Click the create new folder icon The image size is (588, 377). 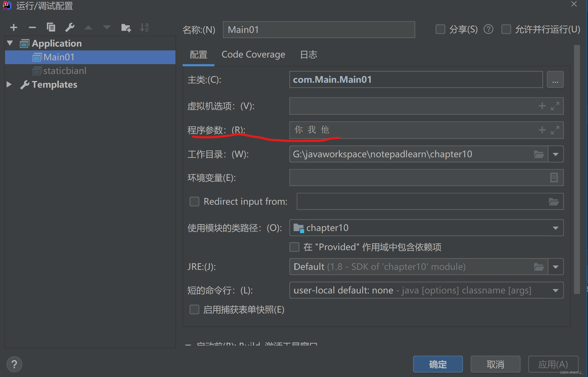coord(126,27)
